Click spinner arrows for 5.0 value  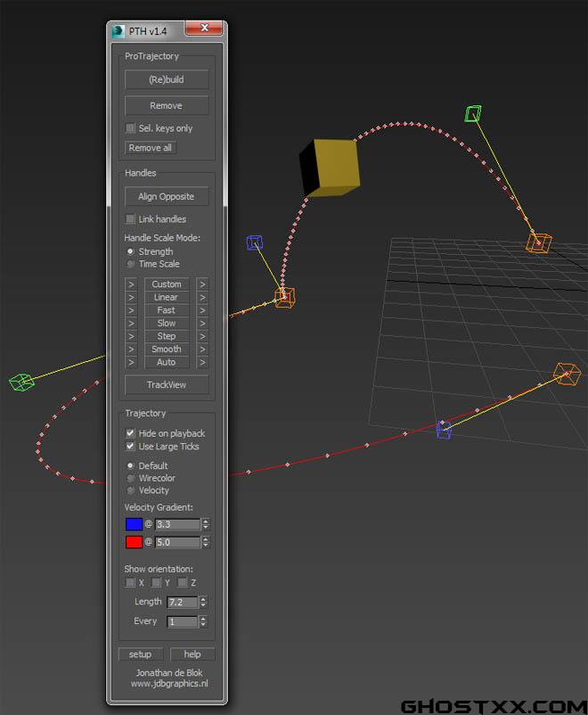206,542
